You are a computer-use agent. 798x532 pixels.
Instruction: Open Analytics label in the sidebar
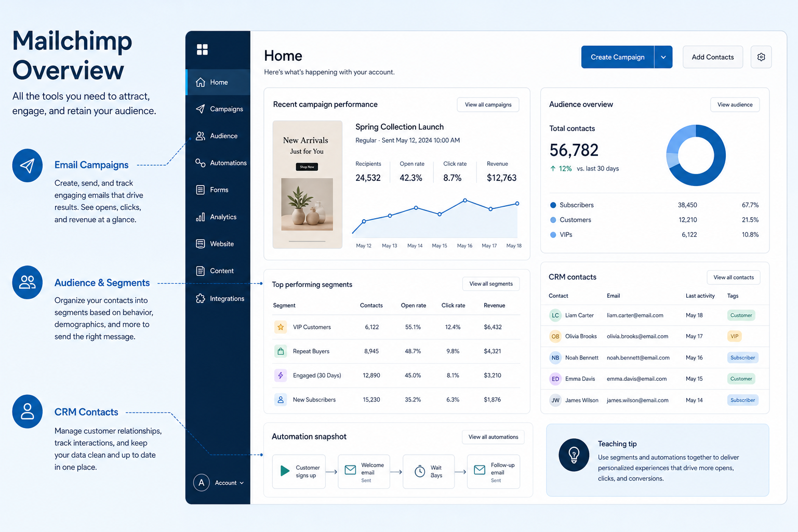pyautogui.click(x=223, y=217)
